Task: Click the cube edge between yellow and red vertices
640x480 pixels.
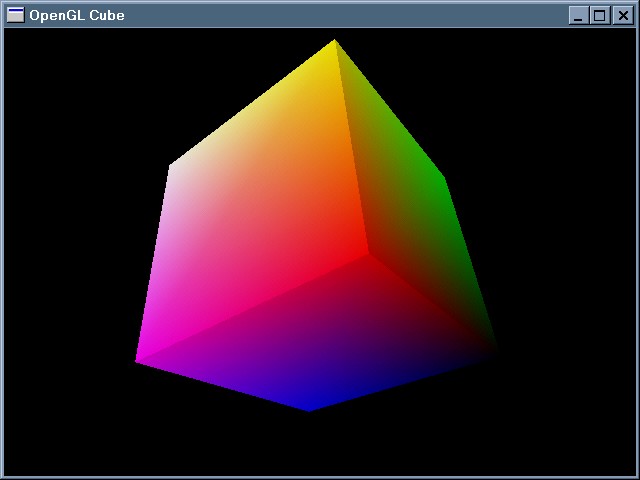Action: (351, 148)
